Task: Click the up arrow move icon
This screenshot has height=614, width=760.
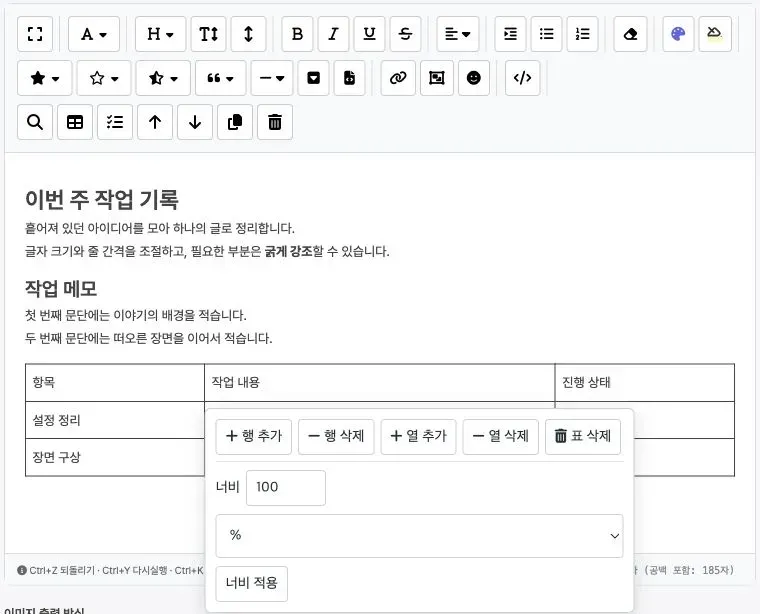Action: point(155,122)
